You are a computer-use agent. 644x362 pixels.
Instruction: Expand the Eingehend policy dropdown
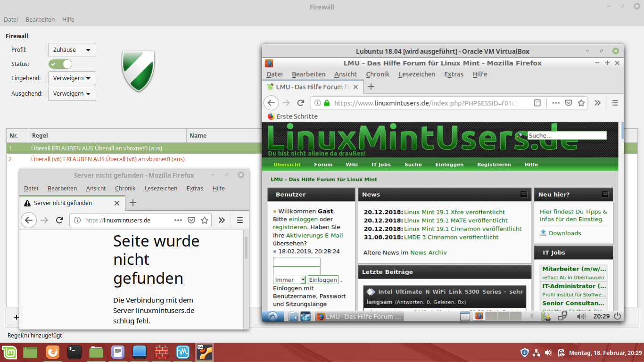click(x=72, y=78)
